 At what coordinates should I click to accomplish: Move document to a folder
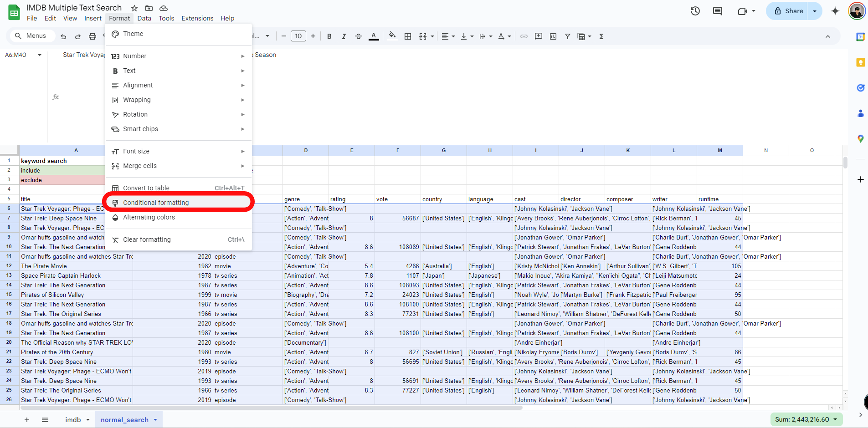coord(149,8)
